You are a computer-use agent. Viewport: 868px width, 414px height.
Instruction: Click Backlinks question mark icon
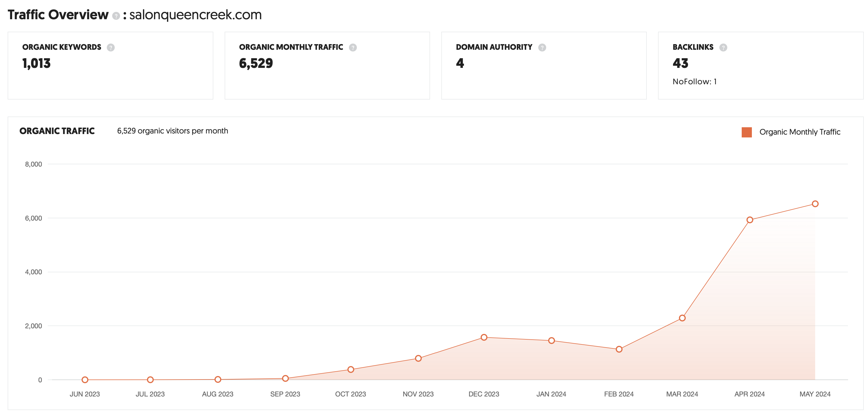coord(723,48)
